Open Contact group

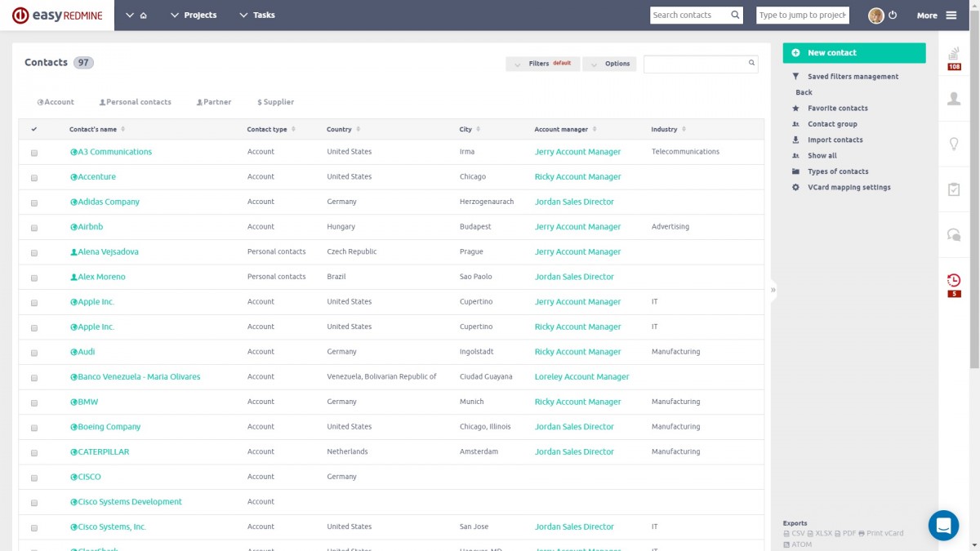pyautogui.click(x=832, y=124)
